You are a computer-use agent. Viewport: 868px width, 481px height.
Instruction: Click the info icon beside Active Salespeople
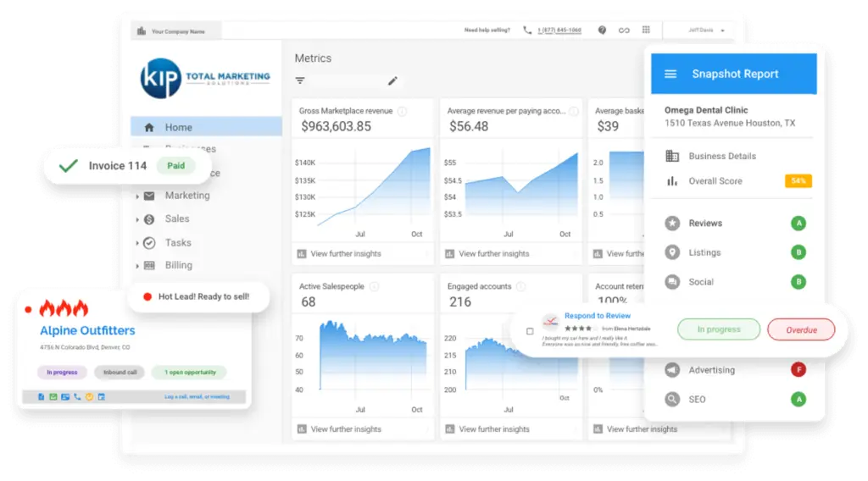(374, 286)
